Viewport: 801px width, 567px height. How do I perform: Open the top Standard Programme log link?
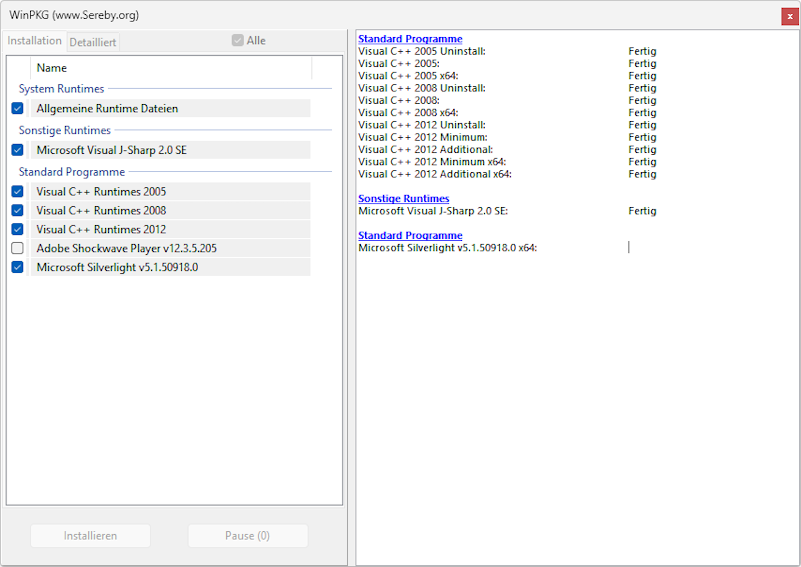410,39
